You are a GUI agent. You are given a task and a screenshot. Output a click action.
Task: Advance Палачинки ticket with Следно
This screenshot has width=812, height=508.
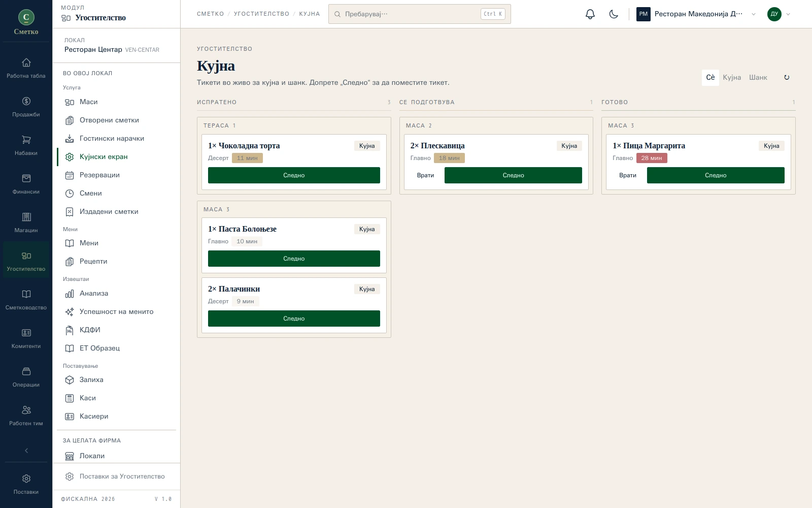tap(294, 319)
